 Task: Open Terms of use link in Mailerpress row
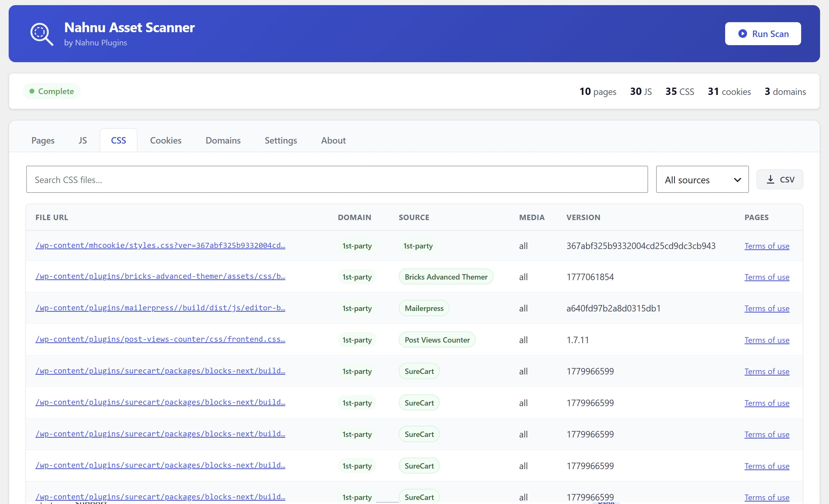tap(767, 308)
